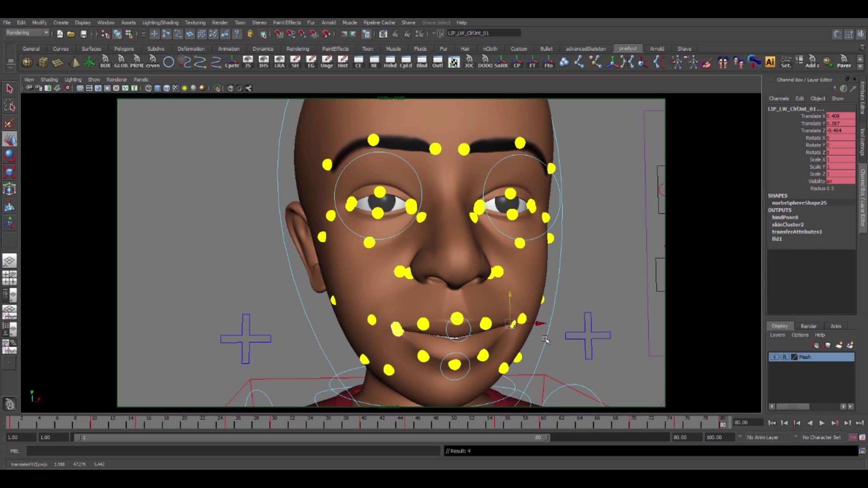Select the NURBS sphere tool on the shelf
The image size is (868, 488).
point(27,62)
